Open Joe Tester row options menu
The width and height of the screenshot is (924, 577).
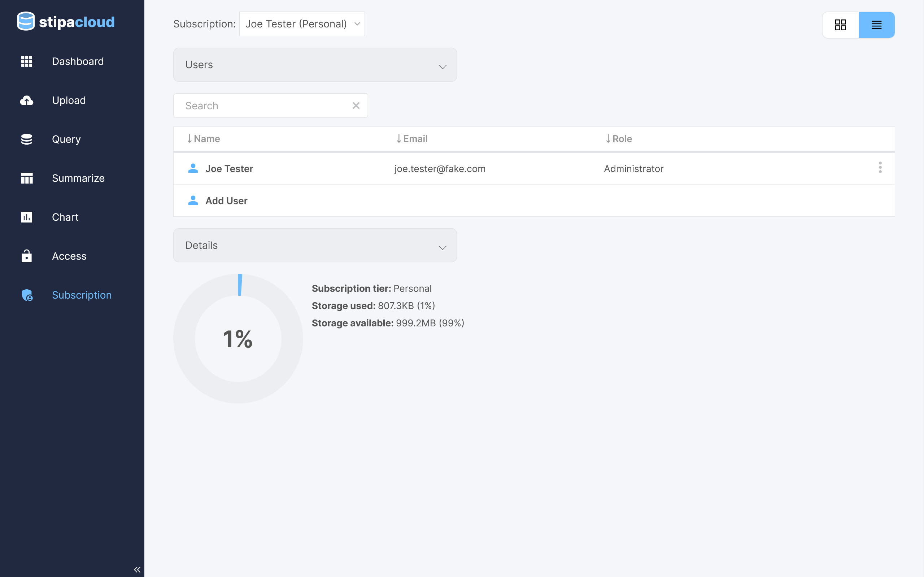point(880,168)
